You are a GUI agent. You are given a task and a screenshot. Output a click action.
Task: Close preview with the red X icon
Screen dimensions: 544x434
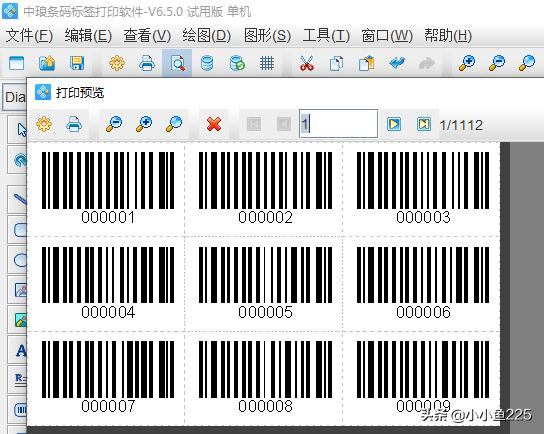[214, 124]
